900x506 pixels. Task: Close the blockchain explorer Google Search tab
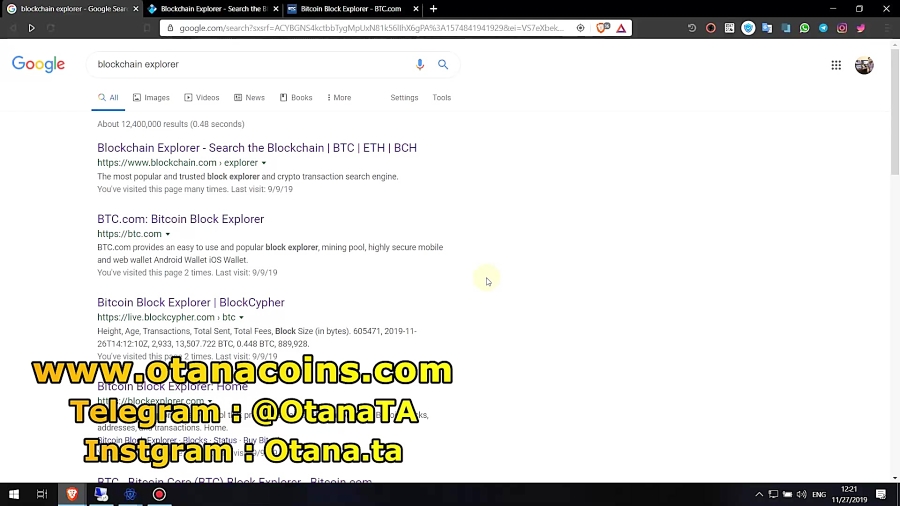coord(135,9)
